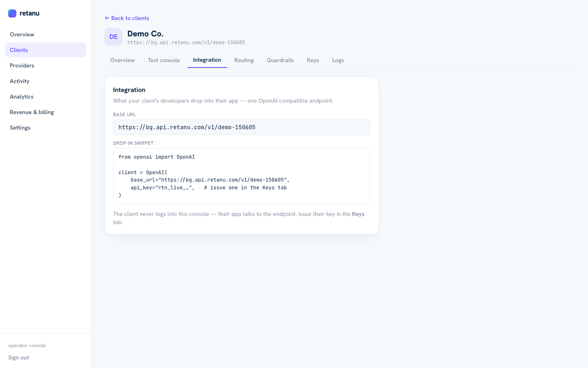The width and height of the screenshot is (588, 368).
Task: Click the BASE URL label
Action: 125,114
